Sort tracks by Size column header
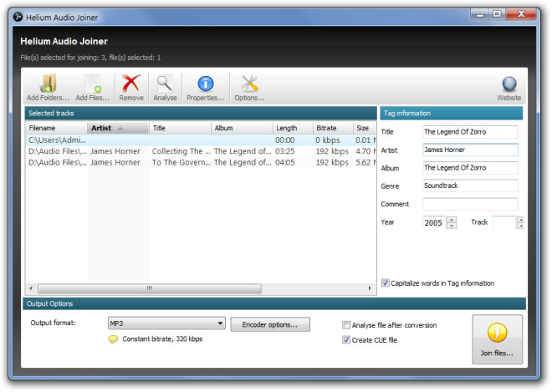The height and width of the screenshot is (392, 552). 365,128
